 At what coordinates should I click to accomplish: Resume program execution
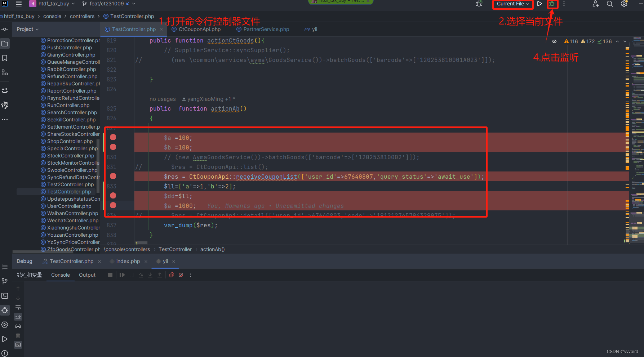pyautogui.click(x=122, y=275)
